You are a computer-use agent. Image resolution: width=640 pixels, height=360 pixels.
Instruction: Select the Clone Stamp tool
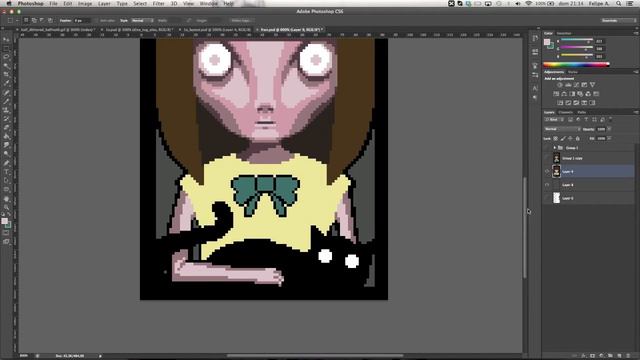[x=6, y=110]
